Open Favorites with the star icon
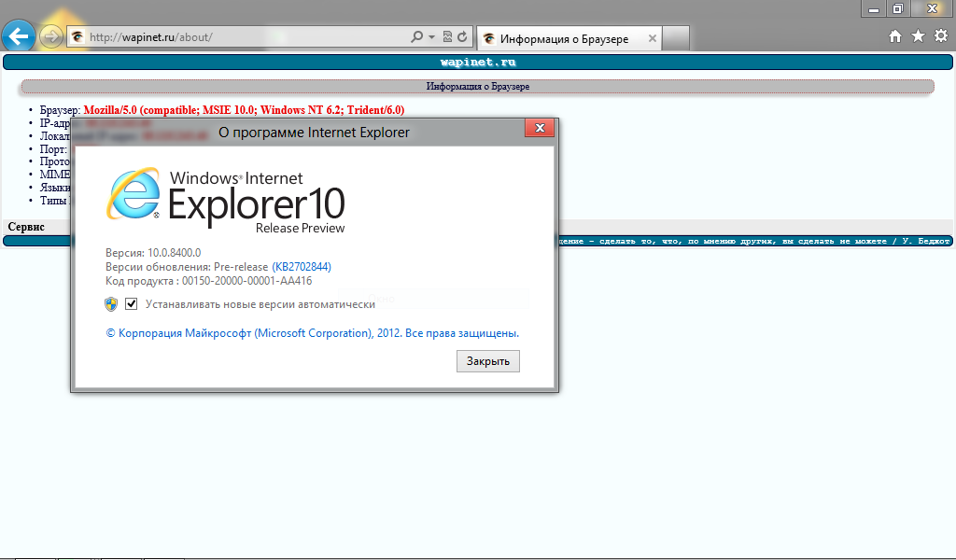Viewport: 956px width, 560px height. pyautogui.click(x=918, y=36)
